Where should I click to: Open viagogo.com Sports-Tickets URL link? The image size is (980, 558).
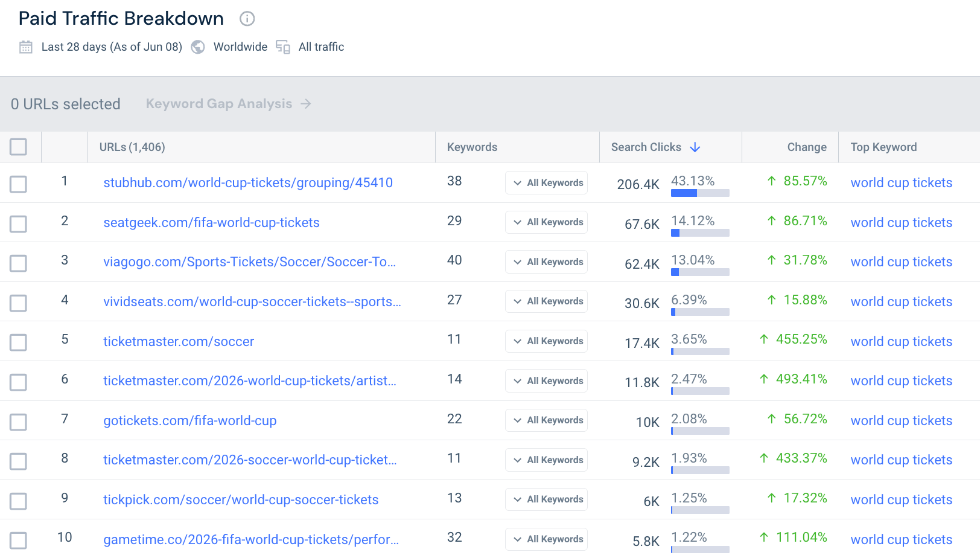click(250, 262)
